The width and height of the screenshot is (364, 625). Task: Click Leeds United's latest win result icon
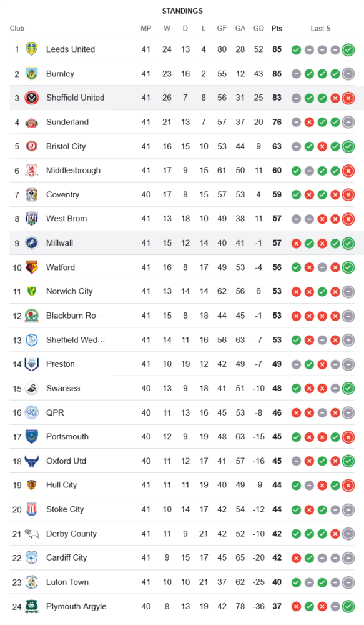(348, 50)
